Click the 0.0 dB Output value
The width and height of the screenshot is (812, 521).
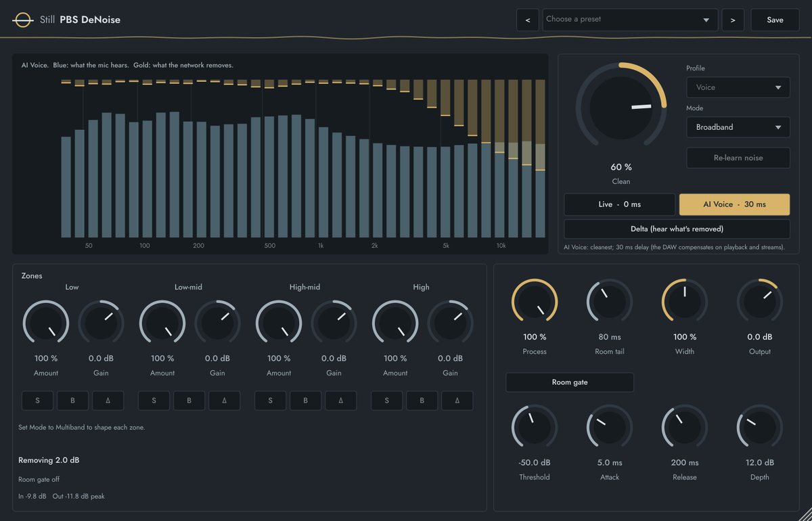click(x=759, y=337)
